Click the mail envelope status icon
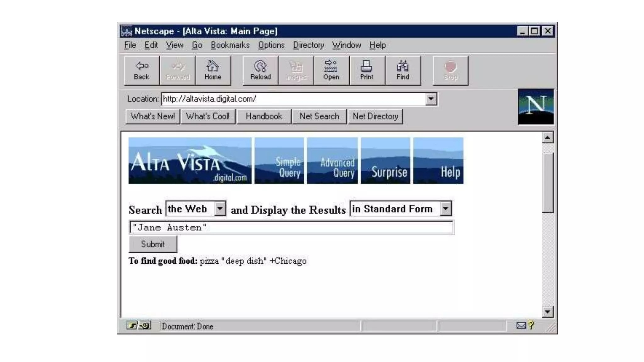 click(x=521, y=326)
